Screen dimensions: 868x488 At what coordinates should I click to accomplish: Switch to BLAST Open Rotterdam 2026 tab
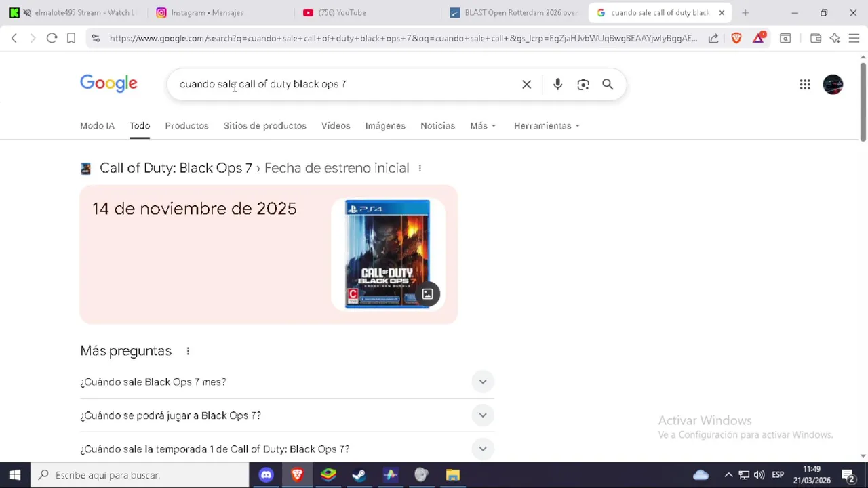(513, 12)
